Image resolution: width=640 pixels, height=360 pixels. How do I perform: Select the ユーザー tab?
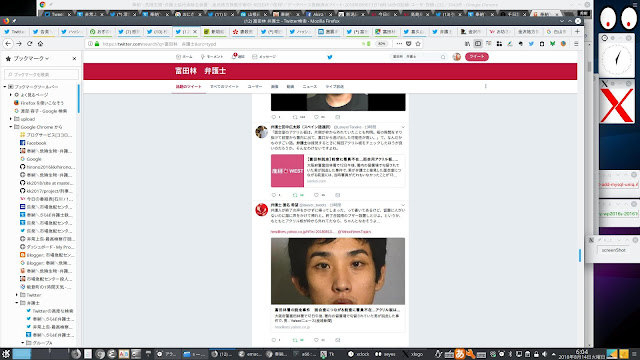click(x=255, y=87)
